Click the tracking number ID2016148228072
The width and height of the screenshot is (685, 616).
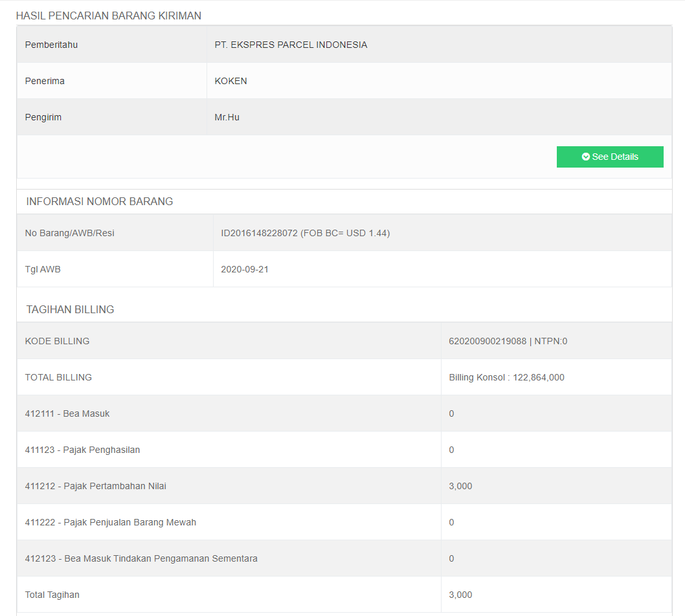coord(259,233)
